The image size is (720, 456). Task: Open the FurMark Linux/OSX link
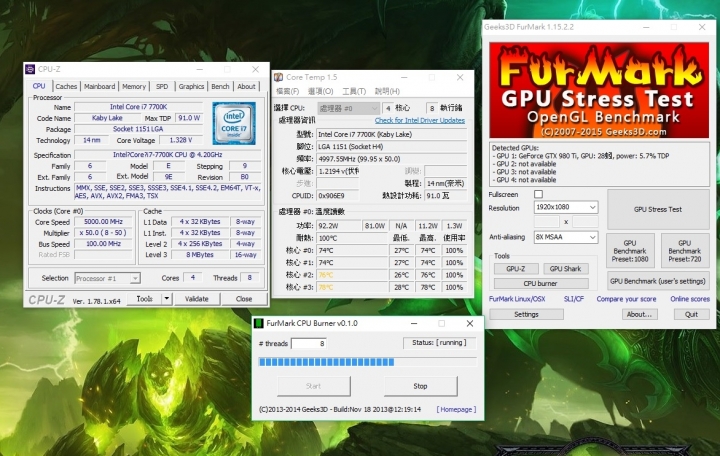517,299
